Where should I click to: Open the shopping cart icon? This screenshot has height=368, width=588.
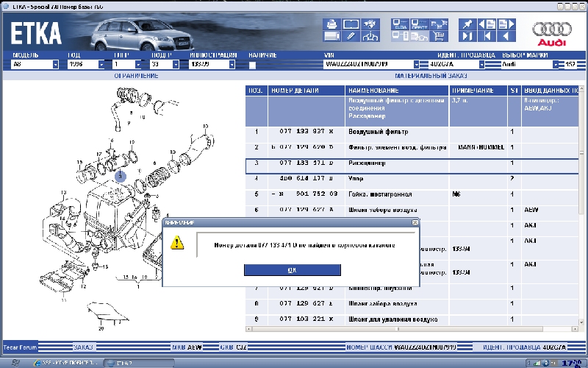click(x=440, y=35)
